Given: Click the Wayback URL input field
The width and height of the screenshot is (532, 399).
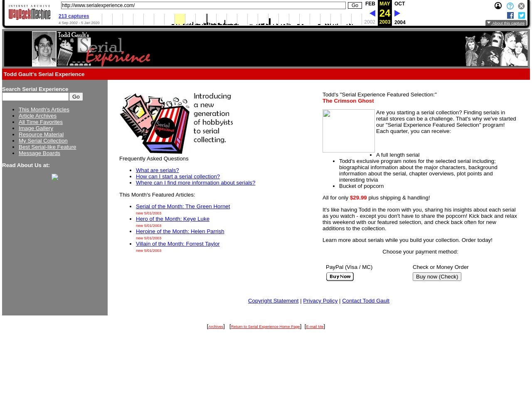Looking at the screenshot, I should [x=203, y=5].
